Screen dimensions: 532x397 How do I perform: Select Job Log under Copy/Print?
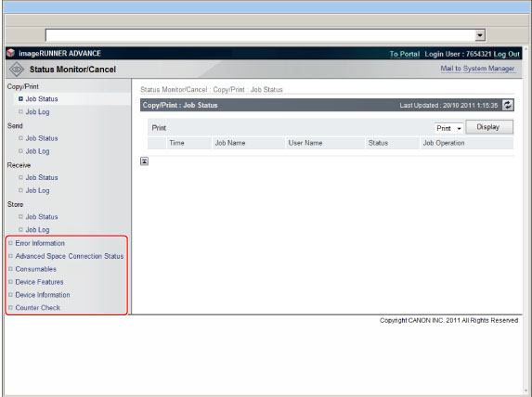click(38, 112)
